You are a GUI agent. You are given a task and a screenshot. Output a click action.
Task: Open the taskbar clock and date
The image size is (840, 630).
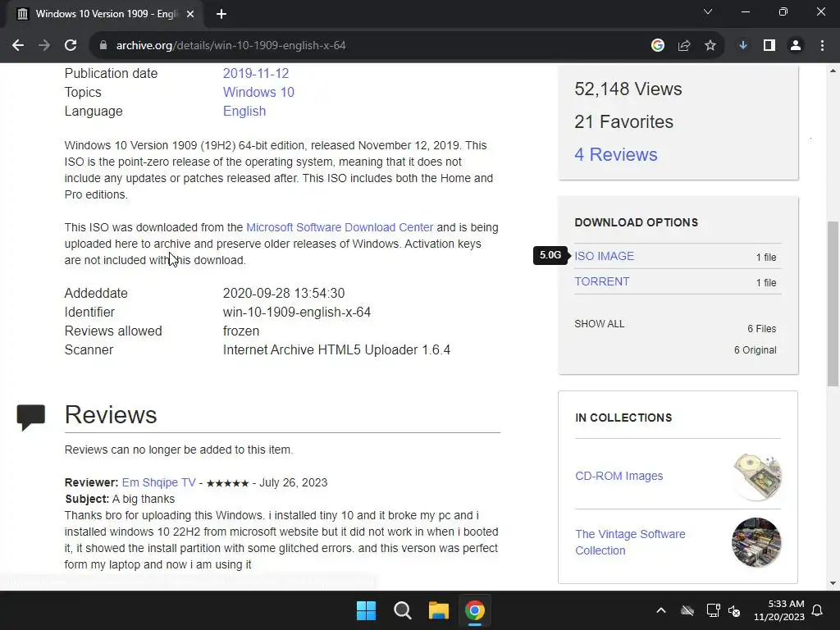point(779,610)
